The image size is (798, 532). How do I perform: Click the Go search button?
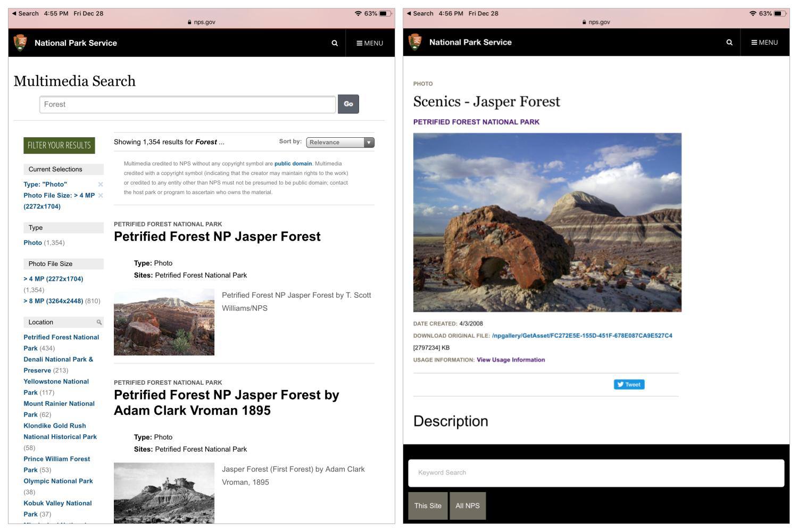pos(348,104)
